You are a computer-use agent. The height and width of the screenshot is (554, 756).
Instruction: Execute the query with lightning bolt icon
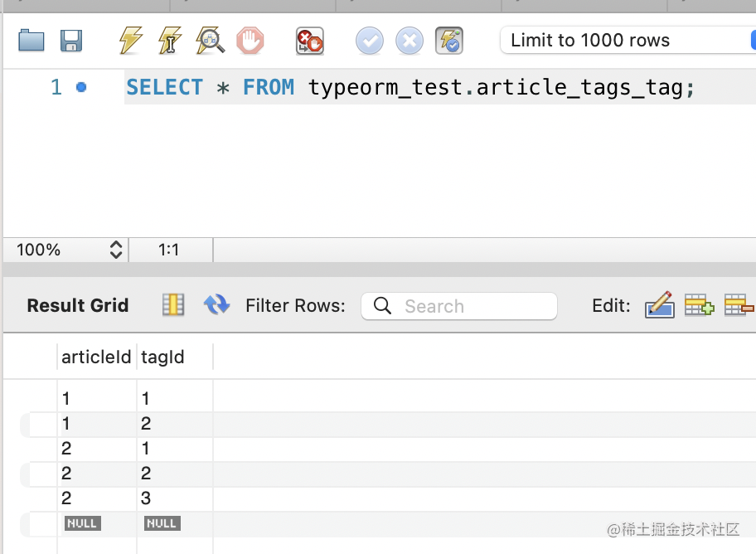coord(130,41)
